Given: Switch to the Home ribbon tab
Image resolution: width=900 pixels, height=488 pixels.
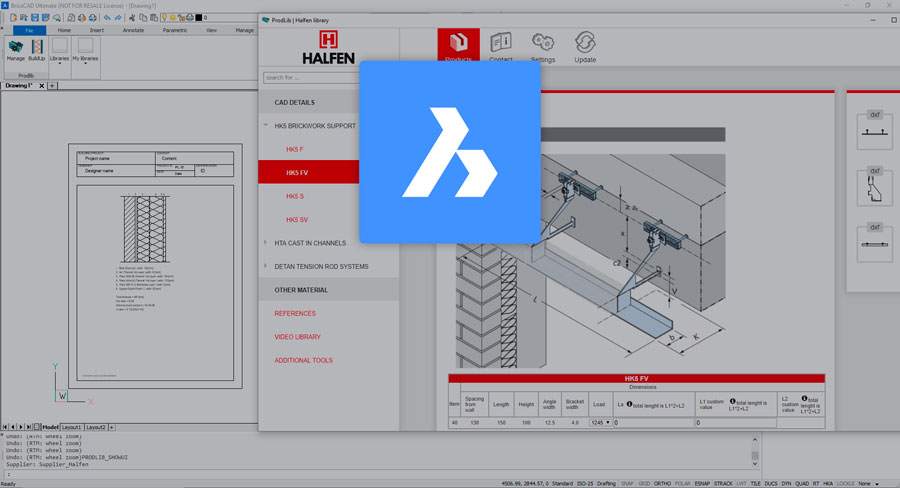Looking at the screenshot, I should [x=64, y=30].
